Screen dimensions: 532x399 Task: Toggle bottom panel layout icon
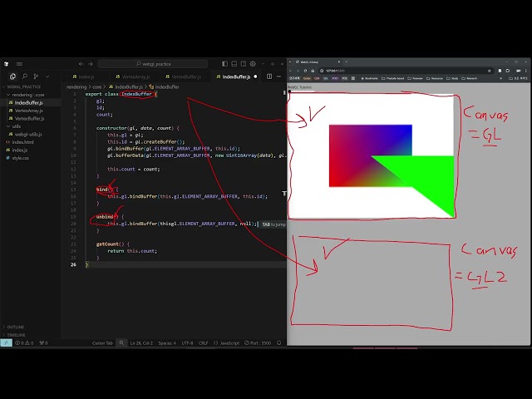click(234, 64)
